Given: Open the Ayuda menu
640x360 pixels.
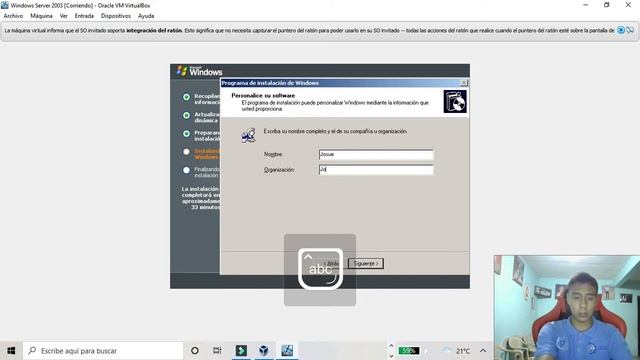Looking at the screenshot, I should [x=146, y=16].
